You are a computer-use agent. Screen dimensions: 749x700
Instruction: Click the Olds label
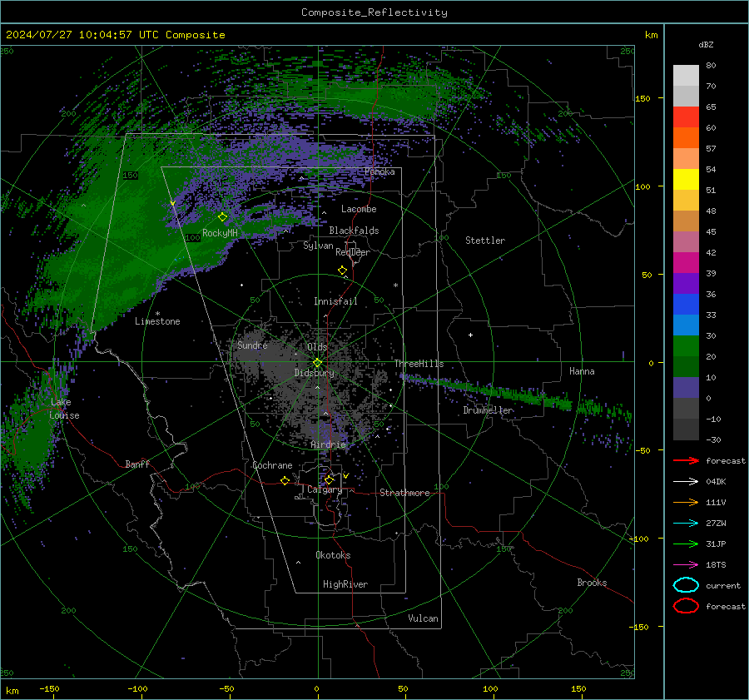[317, 347]
